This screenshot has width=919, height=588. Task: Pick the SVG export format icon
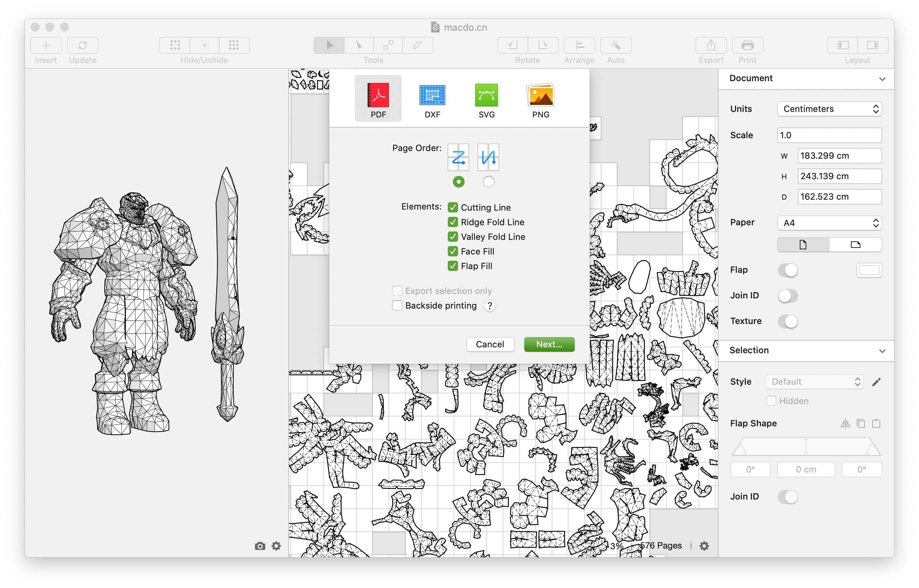486,95
